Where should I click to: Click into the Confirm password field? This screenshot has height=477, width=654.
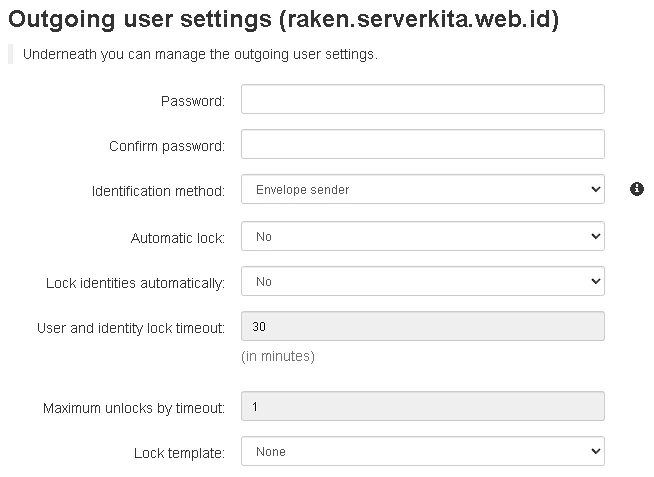tap(422, 145)
